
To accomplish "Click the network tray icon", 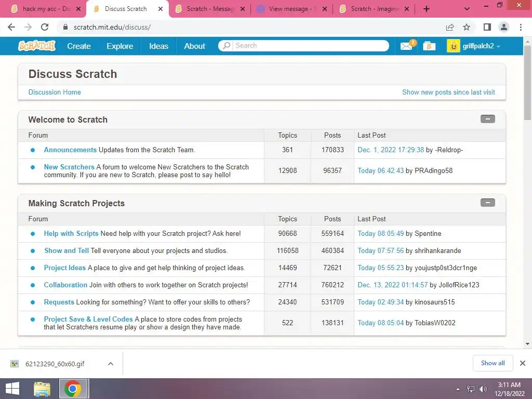I will [471, 389].
